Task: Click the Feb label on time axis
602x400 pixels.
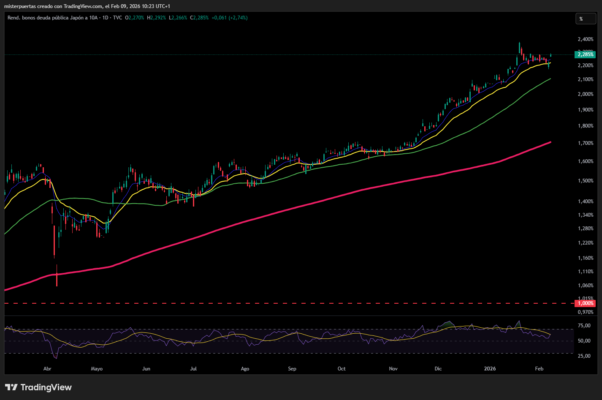Action: point(540,367)
